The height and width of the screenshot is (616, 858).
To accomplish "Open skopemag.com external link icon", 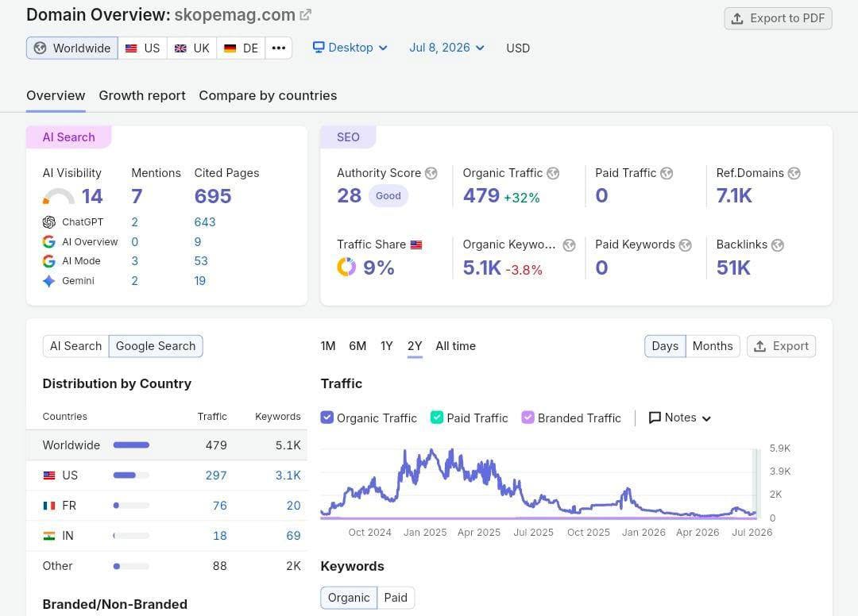I will [x=305, y=15].
